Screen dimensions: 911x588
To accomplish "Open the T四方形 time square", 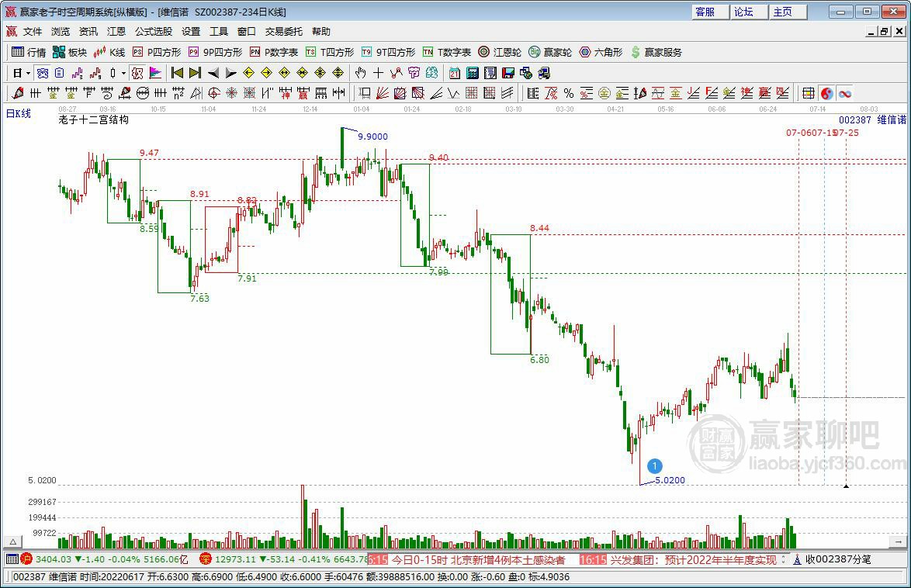I will tap(330, 52).
